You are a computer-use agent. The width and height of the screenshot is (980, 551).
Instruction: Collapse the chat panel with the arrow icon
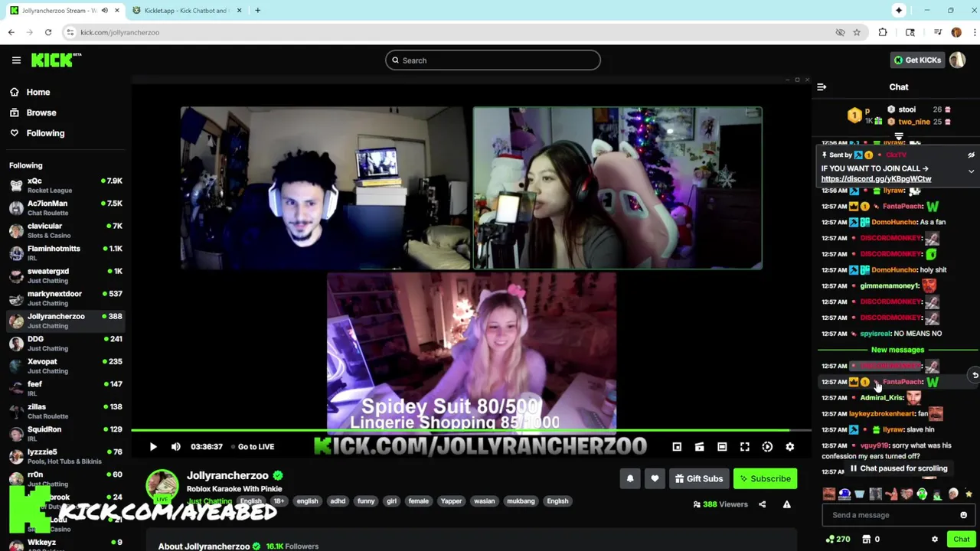point(822,87)
